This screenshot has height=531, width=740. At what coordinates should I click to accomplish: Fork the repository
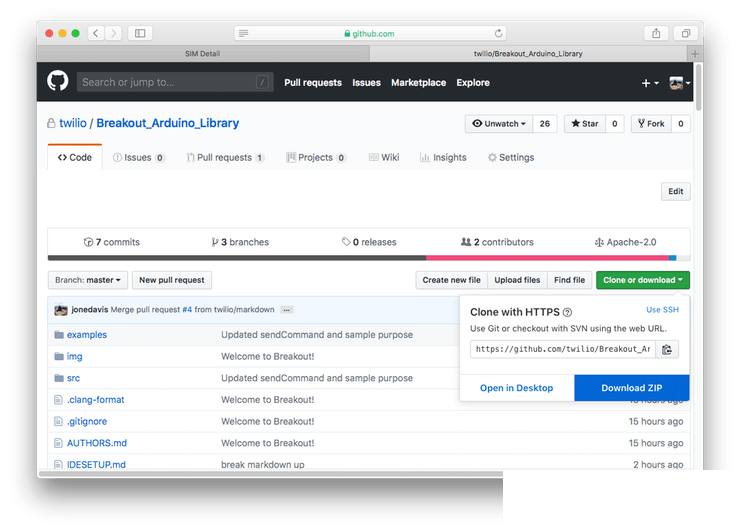tap(651, 124)
